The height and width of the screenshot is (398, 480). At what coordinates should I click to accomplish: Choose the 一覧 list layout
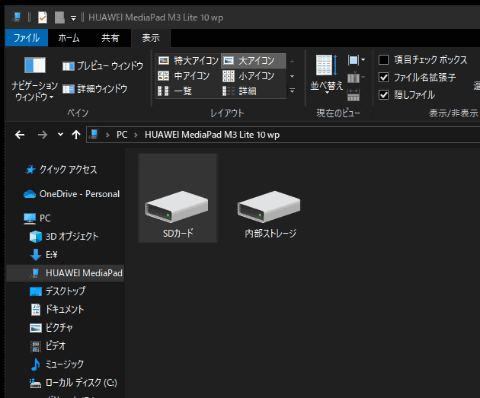[x=175, y=91]
